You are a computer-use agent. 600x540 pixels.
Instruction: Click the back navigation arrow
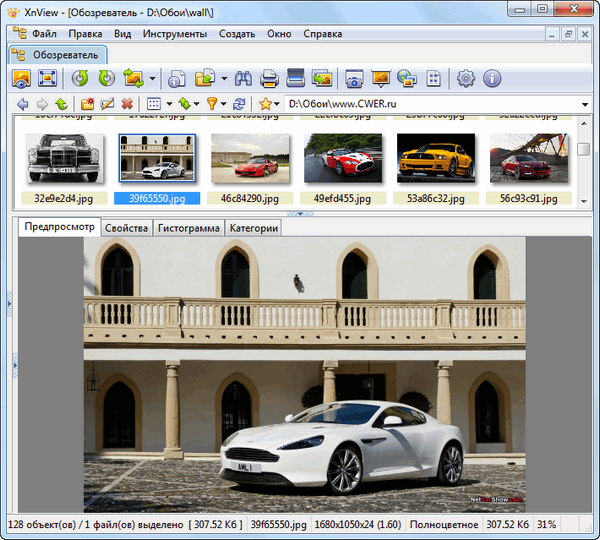point(22,104)
